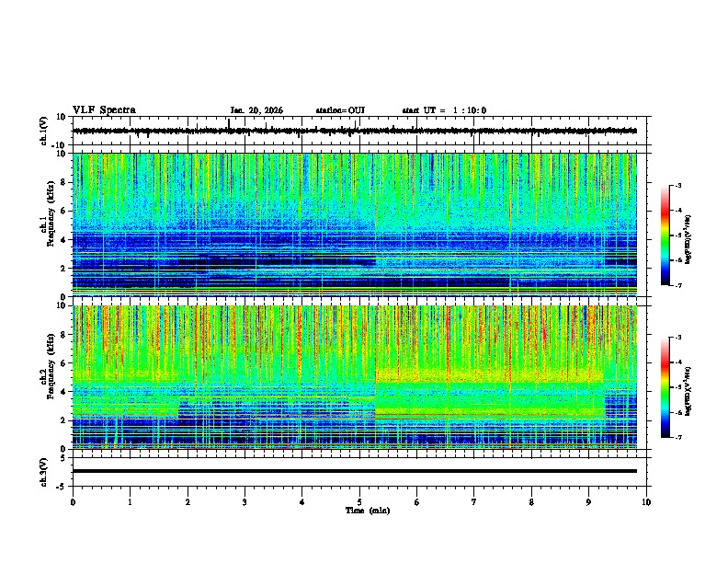This screenshot has width=728, height=563.
Task: Click the "9" tick on the time axis
Action: point(588,502)
